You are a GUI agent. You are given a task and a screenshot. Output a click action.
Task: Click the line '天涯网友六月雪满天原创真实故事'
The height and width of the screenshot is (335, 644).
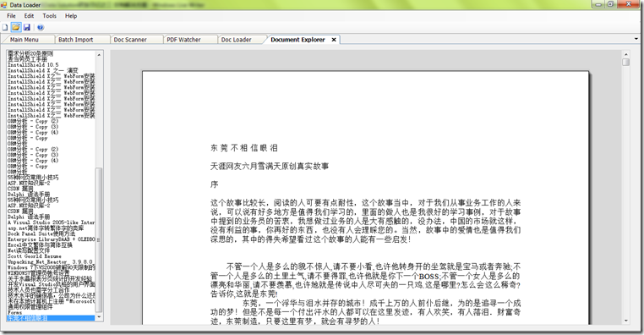pos(270,166)
